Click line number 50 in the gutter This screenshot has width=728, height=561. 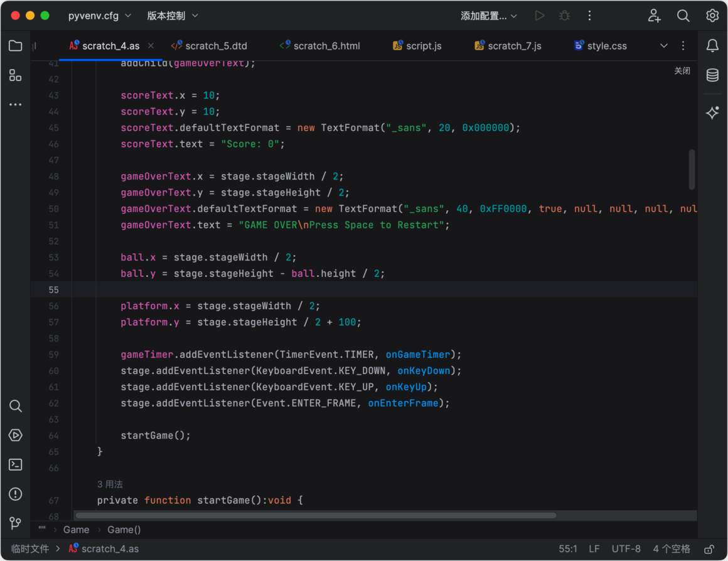[54, 209]
